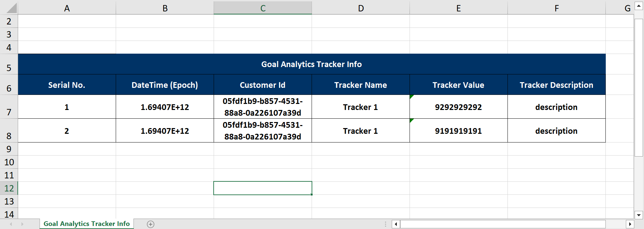Select row 11 header
The image size is (644, 229).
[9, 175]
